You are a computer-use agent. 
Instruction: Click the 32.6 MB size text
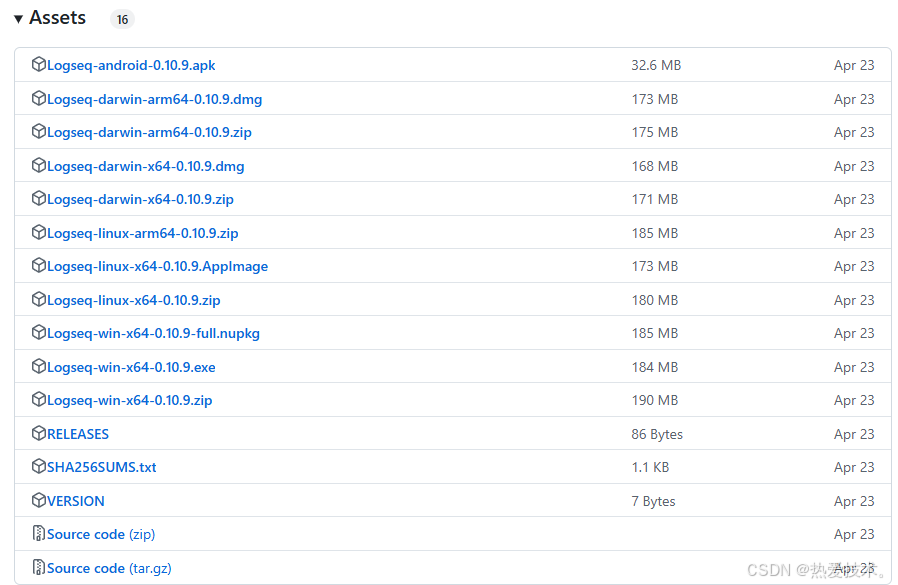pyautogui.click(x=656, y=65)
